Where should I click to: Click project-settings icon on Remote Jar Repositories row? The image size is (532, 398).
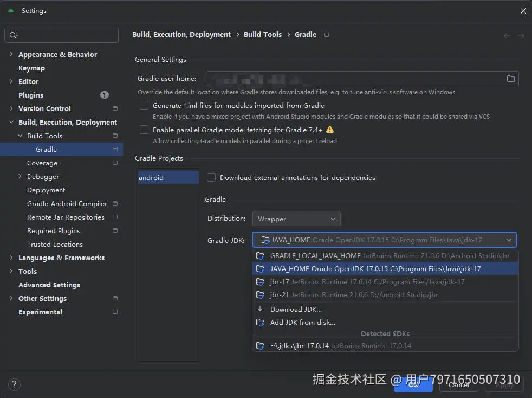pos(115,217)
